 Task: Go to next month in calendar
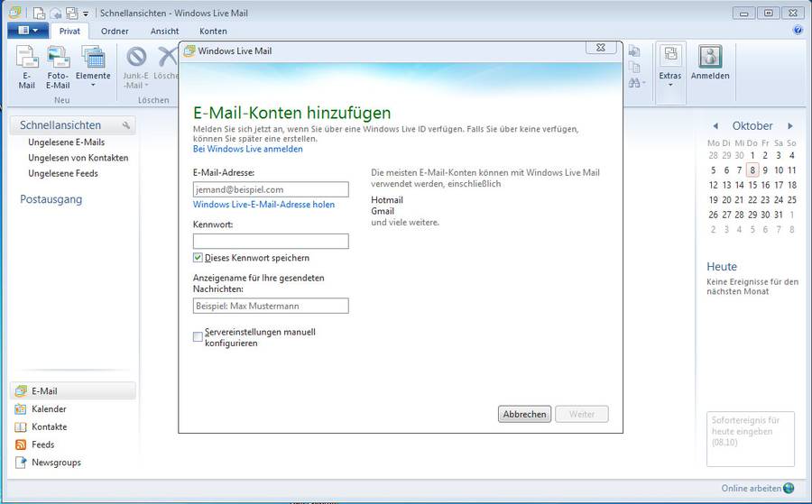[x=790, y=125]
